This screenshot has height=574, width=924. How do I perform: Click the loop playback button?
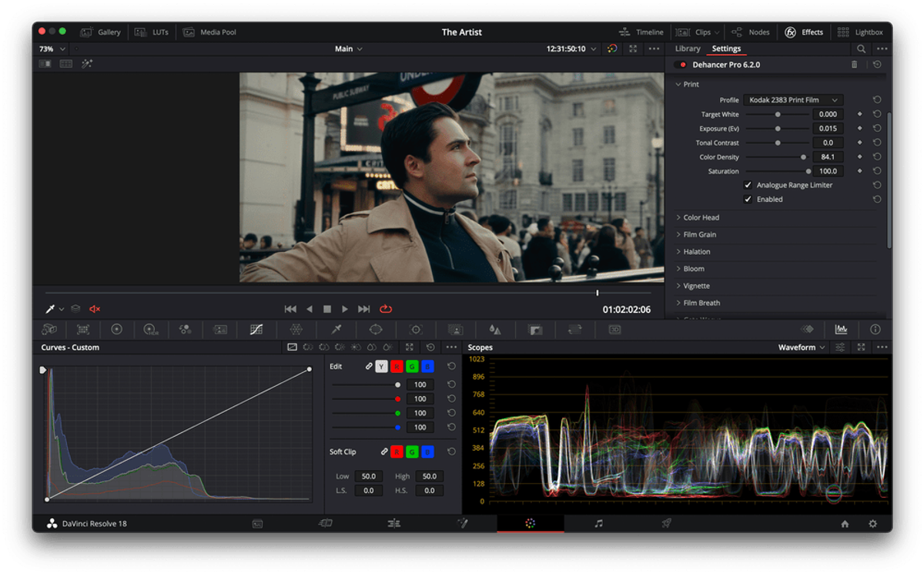tap(385, 308)
